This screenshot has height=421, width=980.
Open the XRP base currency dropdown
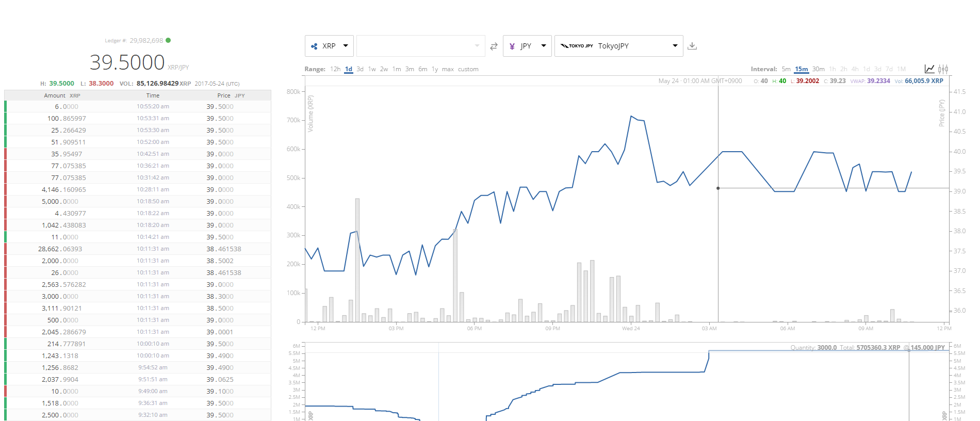[x=329, y=46]
